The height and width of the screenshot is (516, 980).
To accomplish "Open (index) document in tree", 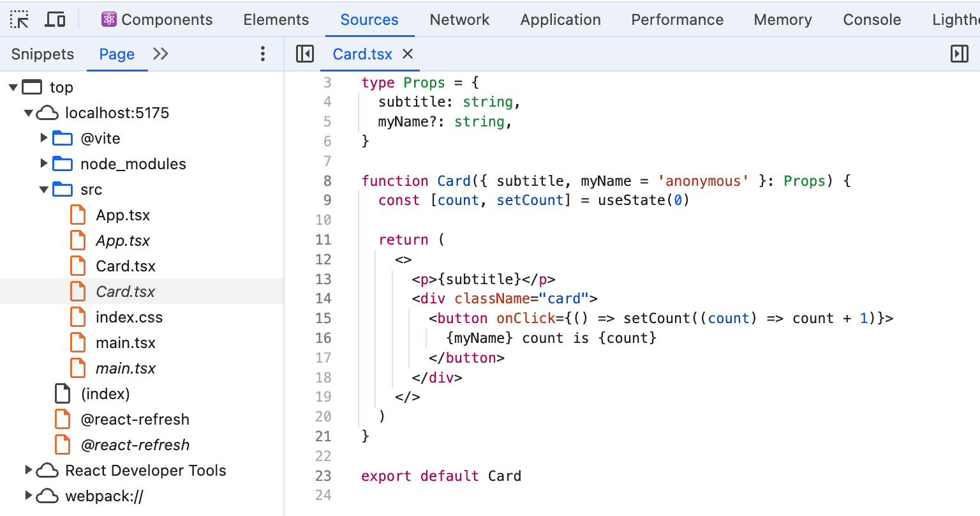I will (x=105, y=394).
